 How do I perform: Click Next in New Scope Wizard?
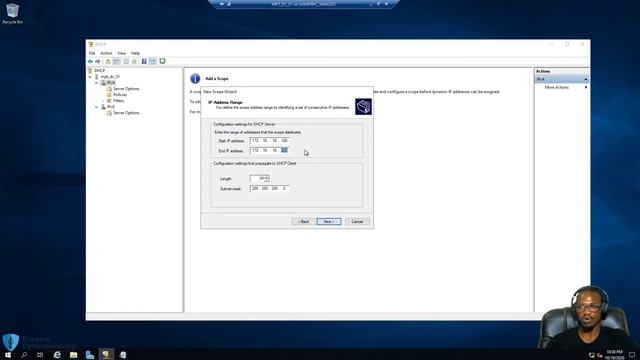tap(329, 222)
